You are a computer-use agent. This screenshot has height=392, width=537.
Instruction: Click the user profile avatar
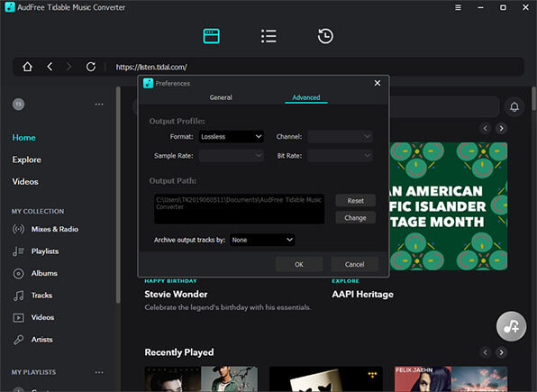(19, 105)
